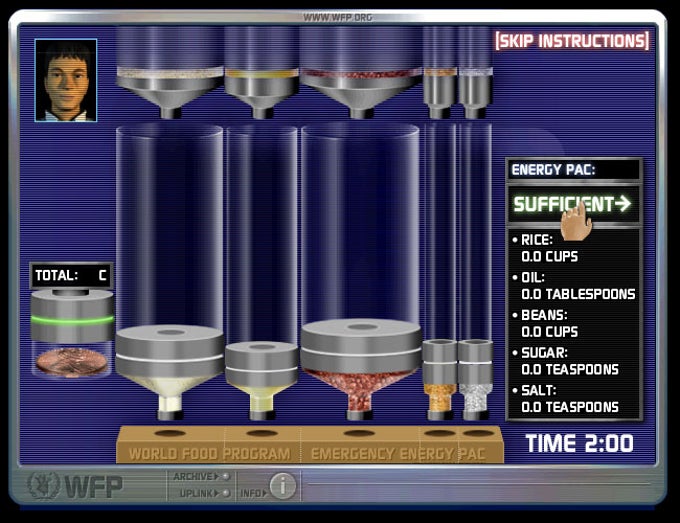Click the EMERGENCY ENERGY PAC box label

click(x=398, y=454)
